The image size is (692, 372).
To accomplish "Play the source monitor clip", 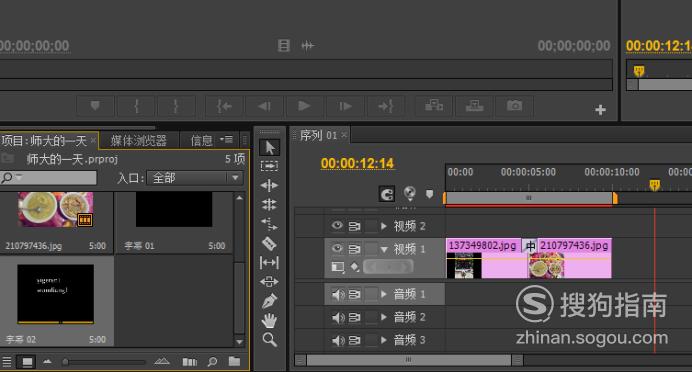I will click(x=304, y=106).
